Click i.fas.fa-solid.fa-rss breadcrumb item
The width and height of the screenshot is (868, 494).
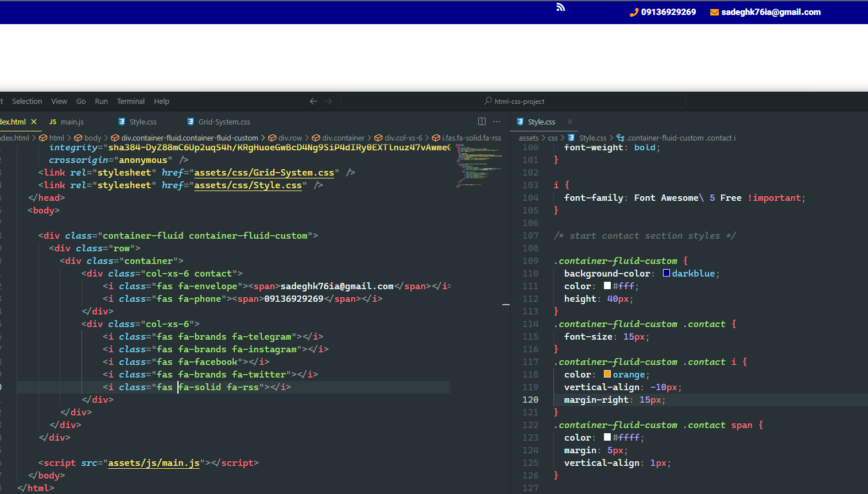(467, 138)
